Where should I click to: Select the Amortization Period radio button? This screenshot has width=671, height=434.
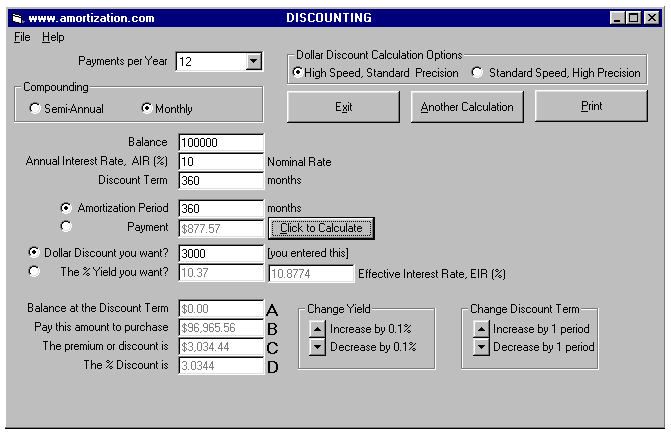(67, 208)
